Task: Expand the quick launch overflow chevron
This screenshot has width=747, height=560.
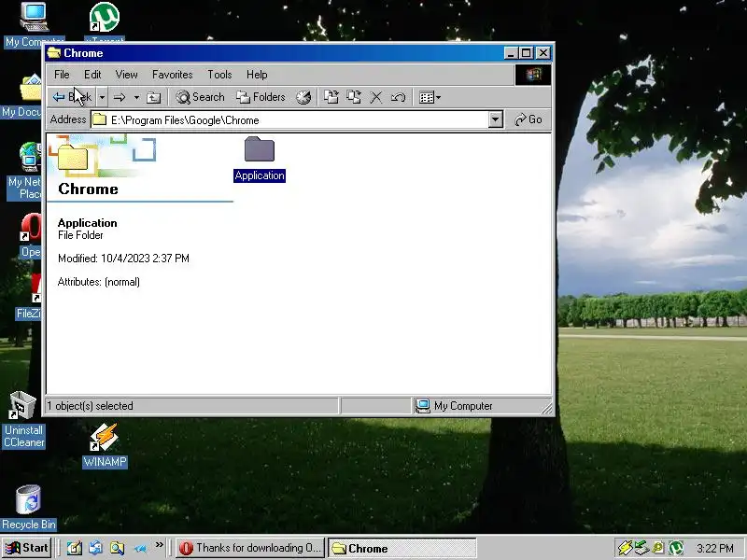Action: [x=159, y=545]
